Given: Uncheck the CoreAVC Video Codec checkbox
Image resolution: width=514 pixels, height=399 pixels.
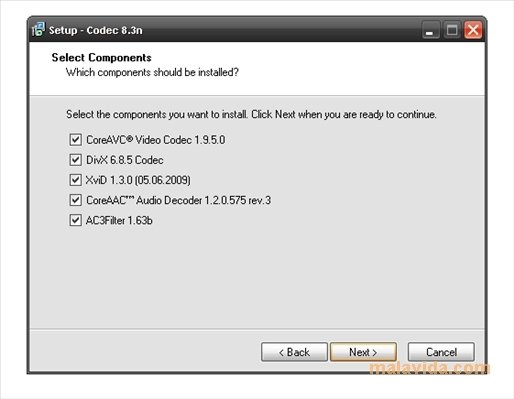Looking at the screenshot, I should (75, 140).
